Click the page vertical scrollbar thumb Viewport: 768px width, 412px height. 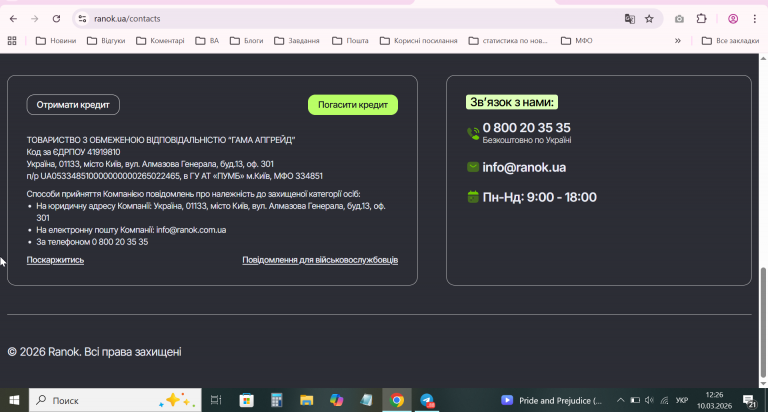(x=763, y=322)
